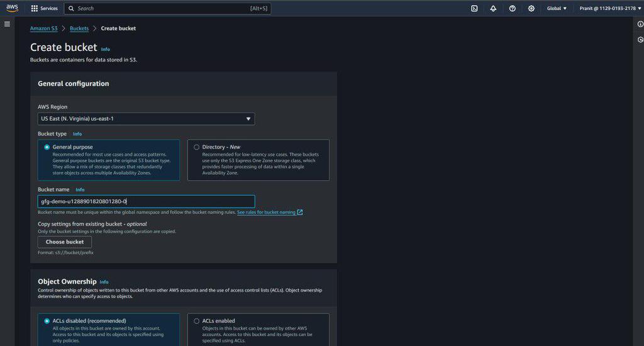The height and width of the screenshot is (346, 644).
Task: Click the General configuration heading
Action: point(74,84)
